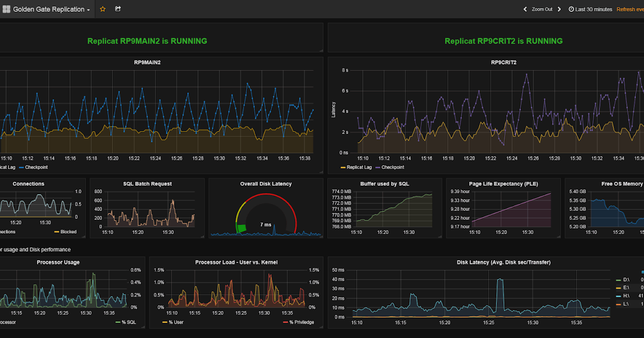
Task: Open the Overall Disk Latency panel menu
Action: click(x=266, y=184)
